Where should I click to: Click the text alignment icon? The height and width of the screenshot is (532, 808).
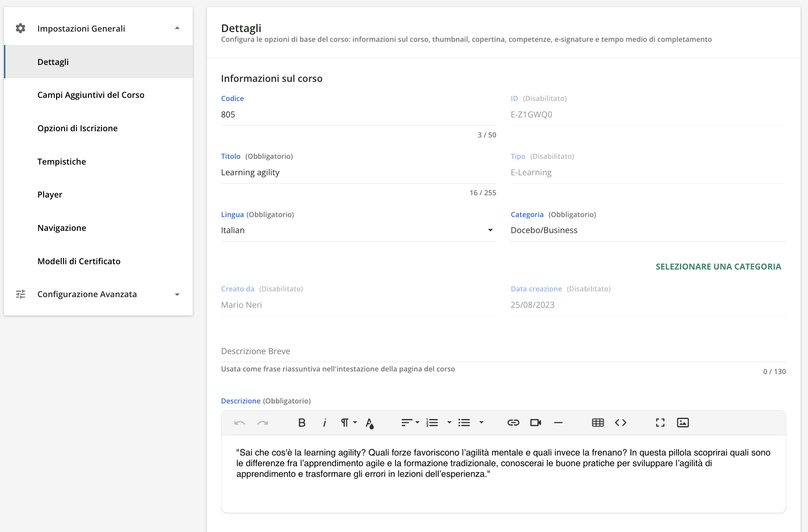[407, 423]
